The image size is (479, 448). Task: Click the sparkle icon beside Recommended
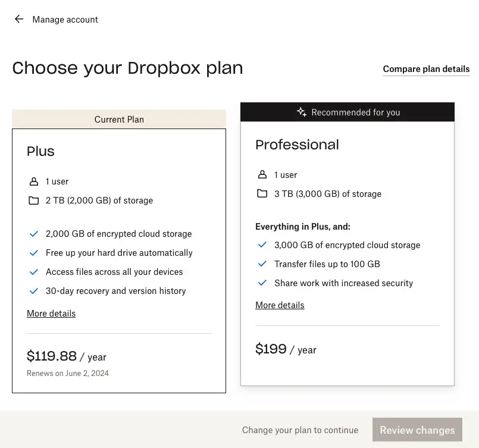(302, 112)
